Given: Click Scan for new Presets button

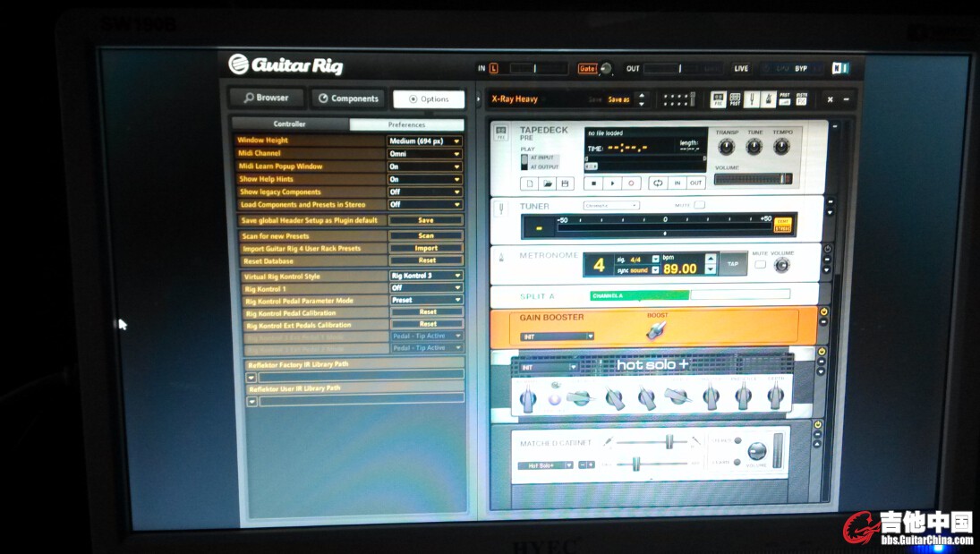Looking at the screenshot, I should pyautogui.click(x=426, y=235).
